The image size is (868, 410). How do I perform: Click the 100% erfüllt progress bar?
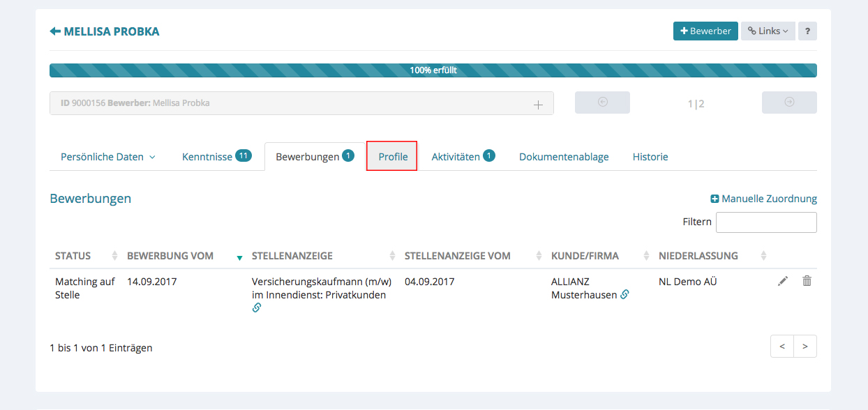coord(433,70)
